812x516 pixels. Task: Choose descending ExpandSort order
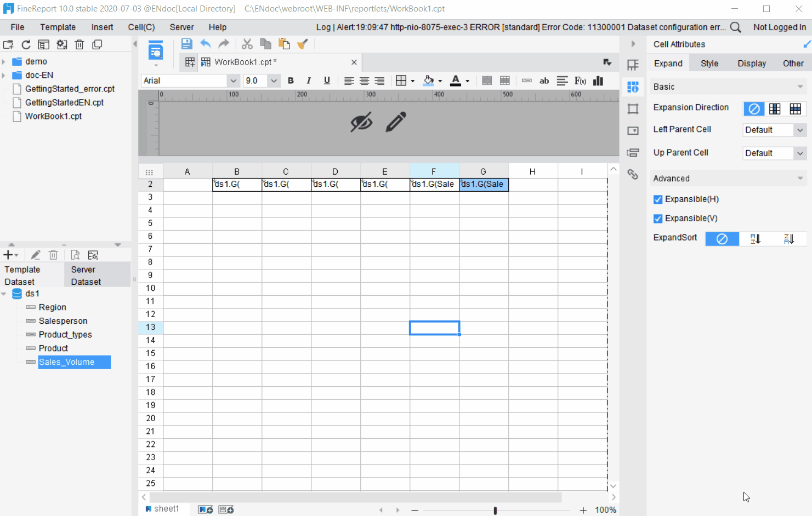pyautogui.click(x=789, y=239)
